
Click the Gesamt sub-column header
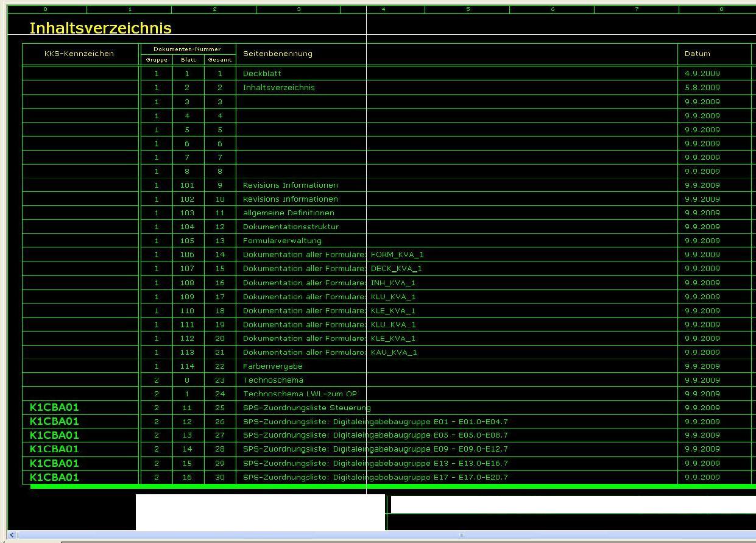pos(220,60)
